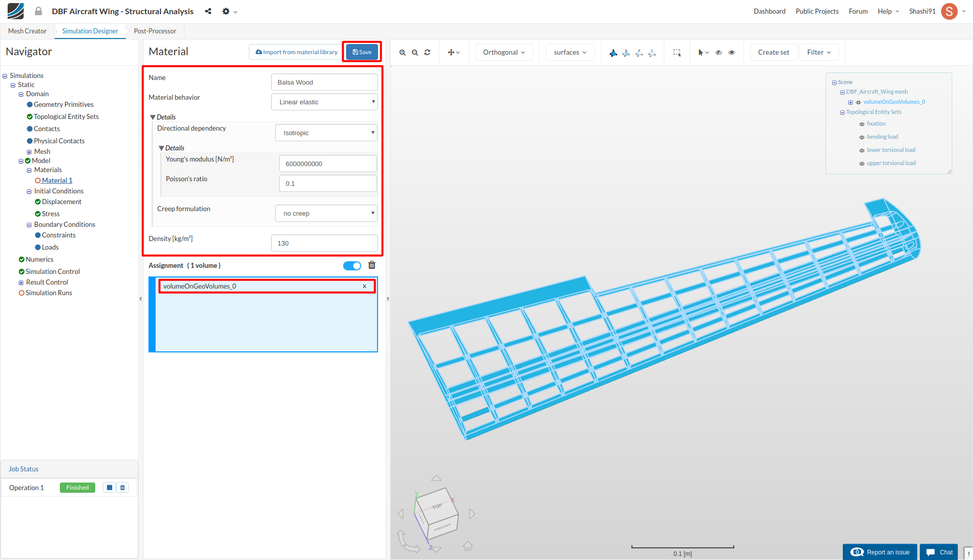Open the Material behavior dropdown
Screen dimensions: 973x560
pos(324,102)
